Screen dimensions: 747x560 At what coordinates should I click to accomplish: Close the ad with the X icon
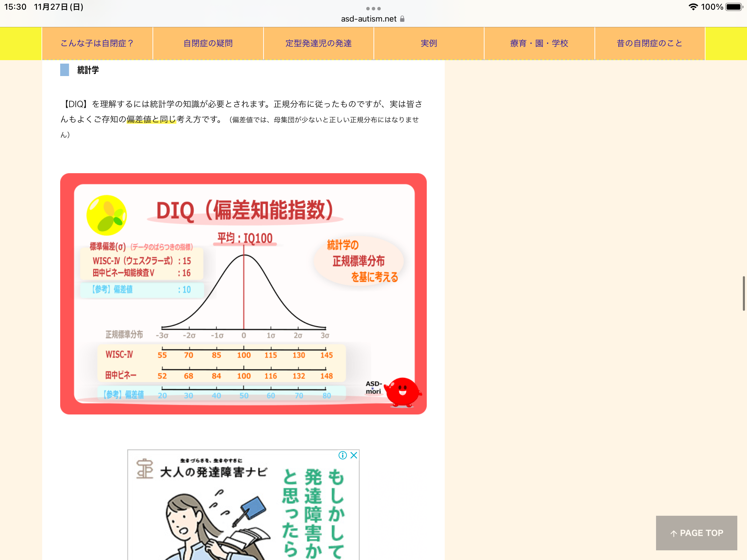(x=353, y=455)
